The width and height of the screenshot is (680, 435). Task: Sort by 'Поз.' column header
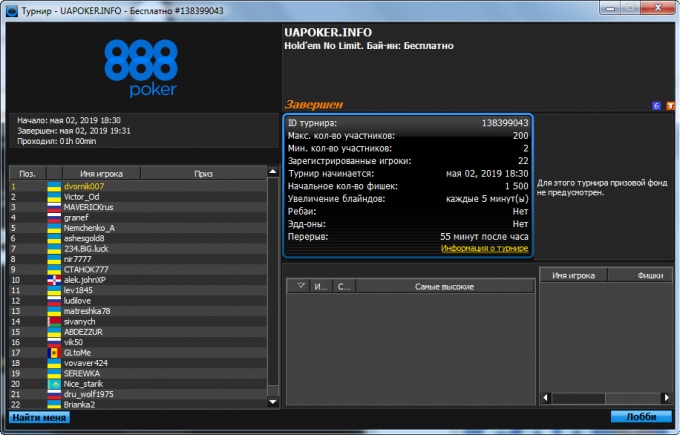pos(27,173)
